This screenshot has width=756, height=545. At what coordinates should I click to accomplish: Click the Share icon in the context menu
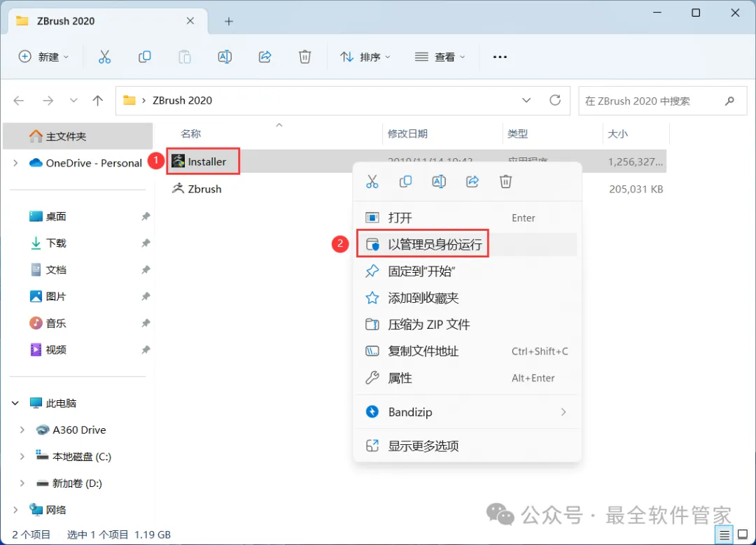coord(472,182)
